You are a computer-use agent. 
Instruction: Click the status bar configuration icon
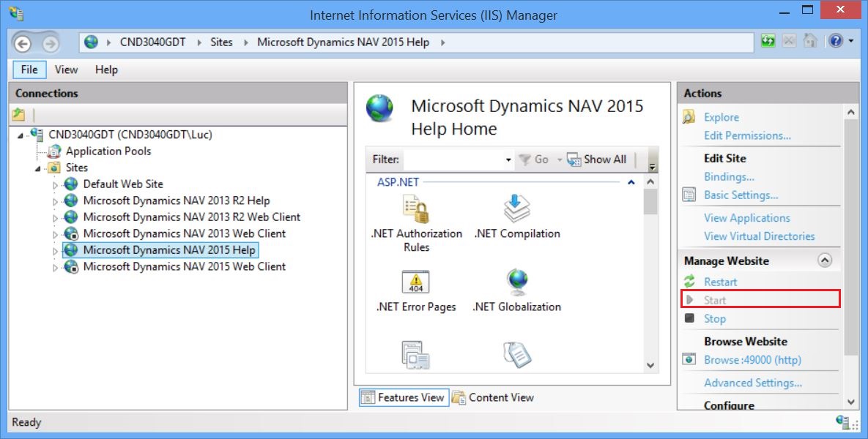pyautogui.click(x=843, y=422)
